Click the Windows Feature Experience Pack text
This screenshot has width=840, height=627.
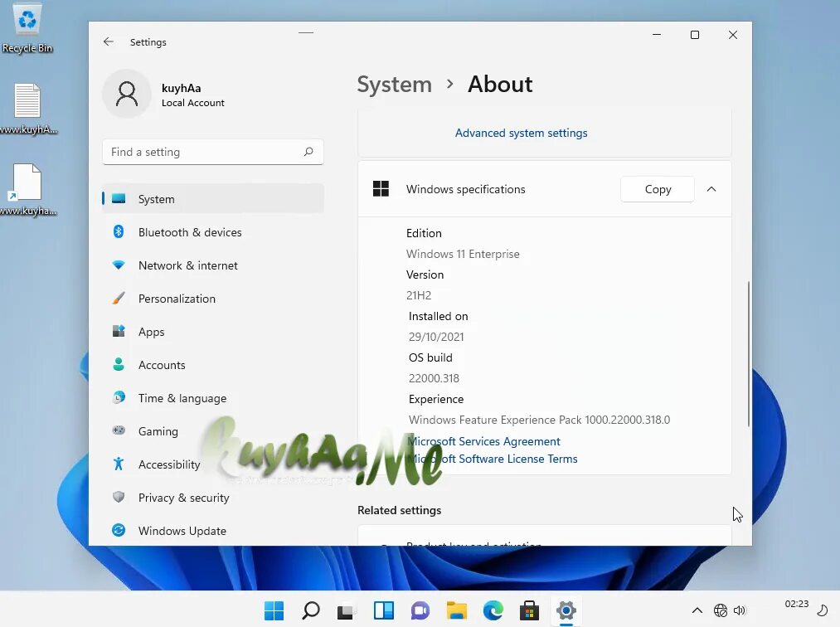pos(539,420)
